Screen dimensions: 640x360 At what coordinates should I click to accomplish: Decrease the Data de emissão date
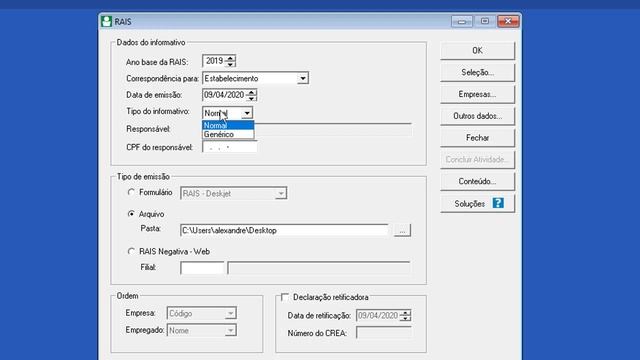[251, 98]
